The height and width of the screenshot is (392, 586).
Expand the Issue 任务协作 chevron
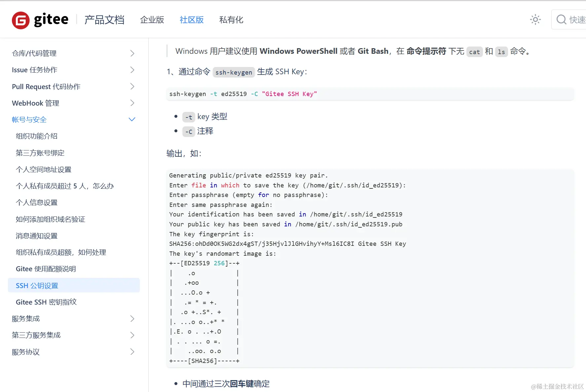132,70
